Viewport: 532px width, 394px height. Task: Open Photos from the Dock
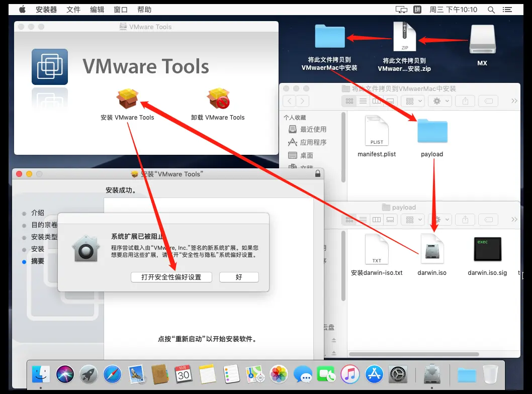279,374
